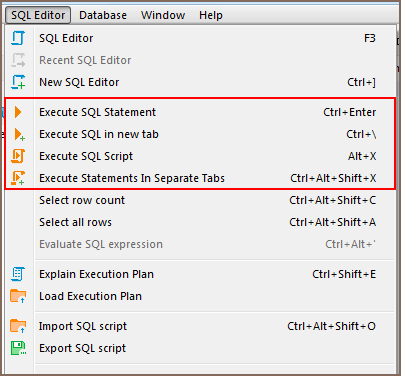401x376 pixels.
Task: Collapse the SQL Editor menu header
Action: pyautogui.click(x=38, y=15)
